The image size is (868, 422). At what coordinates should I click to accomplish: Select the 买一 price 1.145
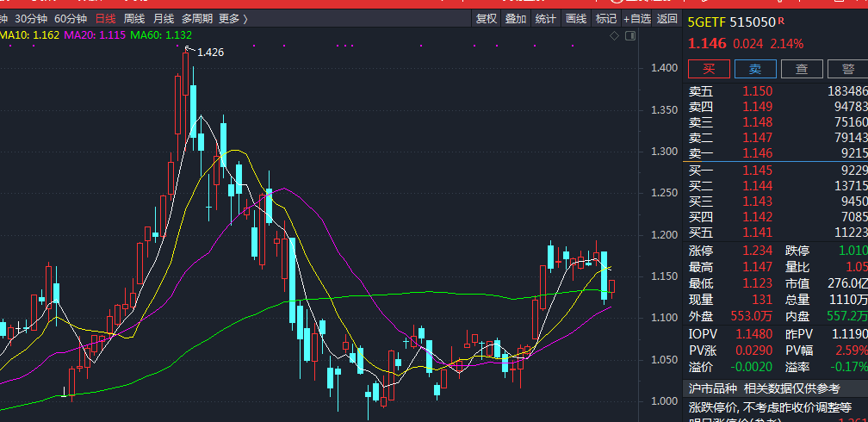[x=757, y=171]
